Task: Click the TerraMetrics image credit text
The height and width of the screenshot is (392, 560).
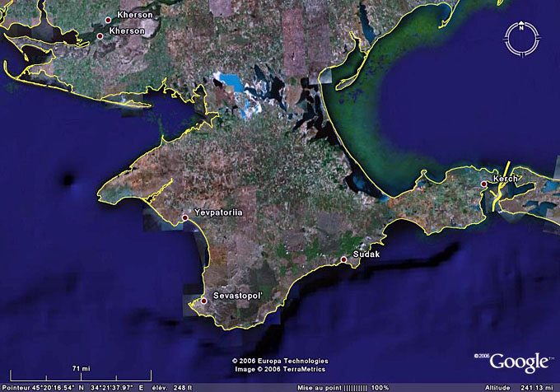Action: point(280,369)
